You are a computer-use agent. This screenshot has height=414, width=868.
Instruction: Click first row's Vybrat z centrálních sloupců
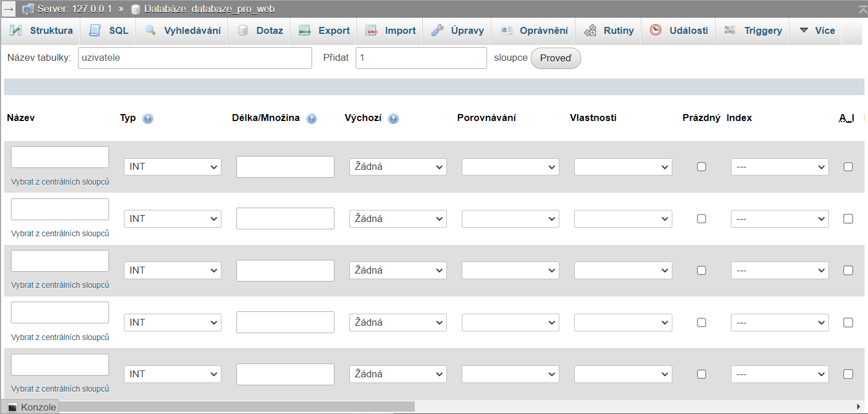pos(60,182)
